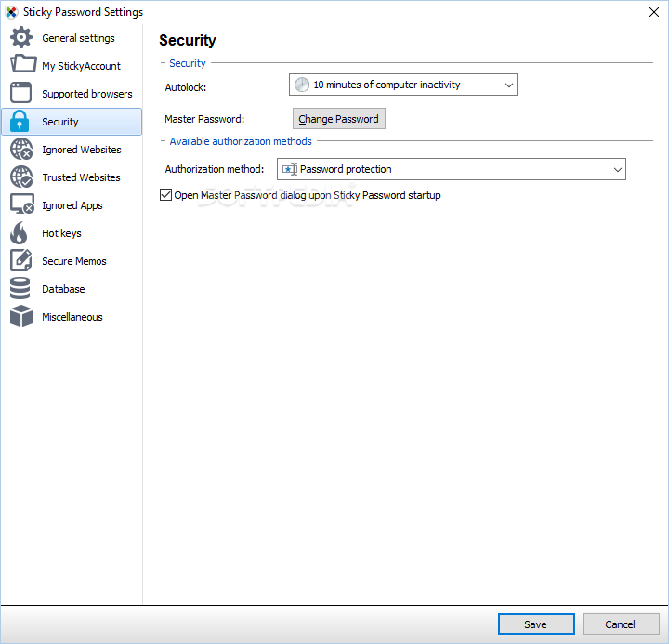Screen dimensions: 669x644
Task: Select Supported browsers in sidebar
Action: point(72,94)
